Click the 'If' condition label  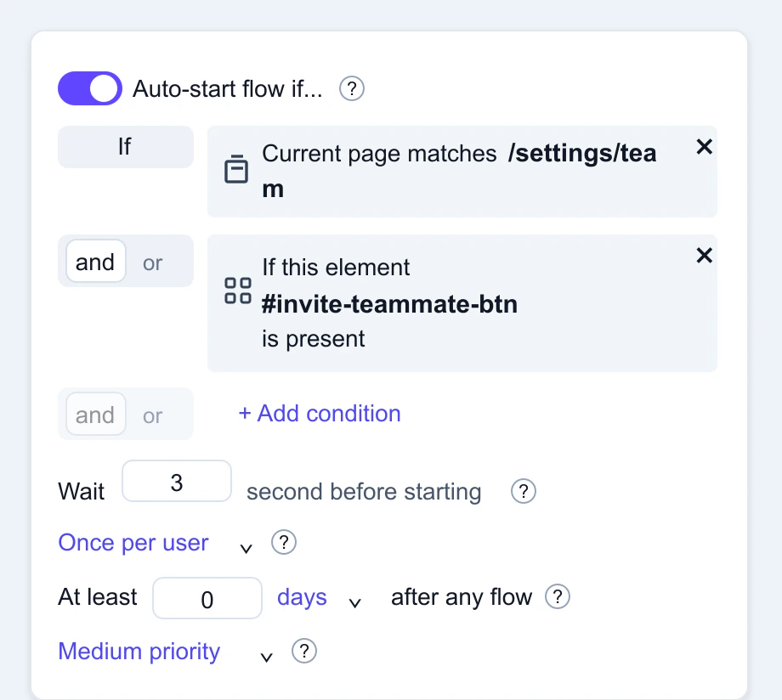[125, 146]
